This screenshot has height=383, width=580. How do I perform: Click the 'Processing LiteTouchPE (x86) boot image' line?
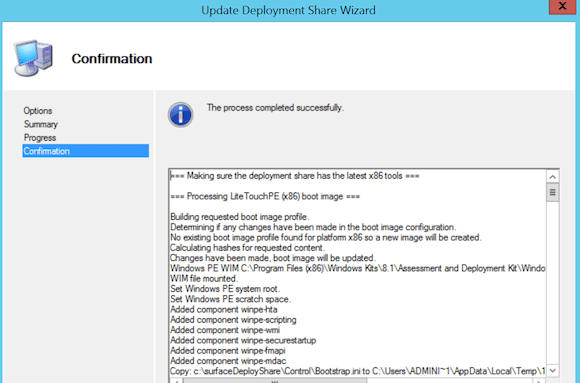pos(265,196)
